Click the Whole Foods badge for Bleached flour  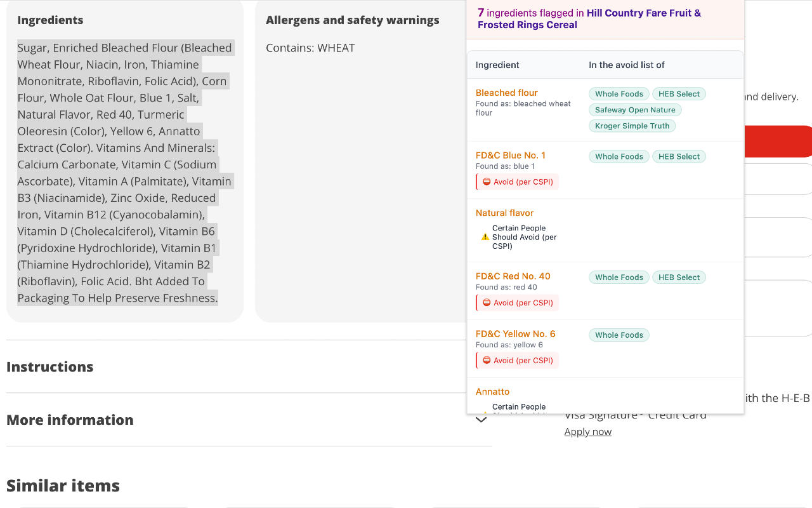point(619,93)
